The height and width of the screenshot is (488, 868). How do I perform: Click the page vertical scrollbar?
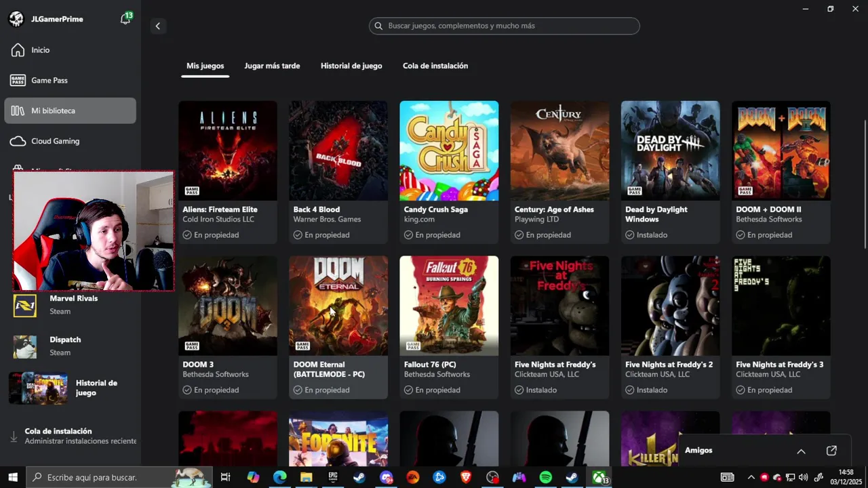point(864,183)
